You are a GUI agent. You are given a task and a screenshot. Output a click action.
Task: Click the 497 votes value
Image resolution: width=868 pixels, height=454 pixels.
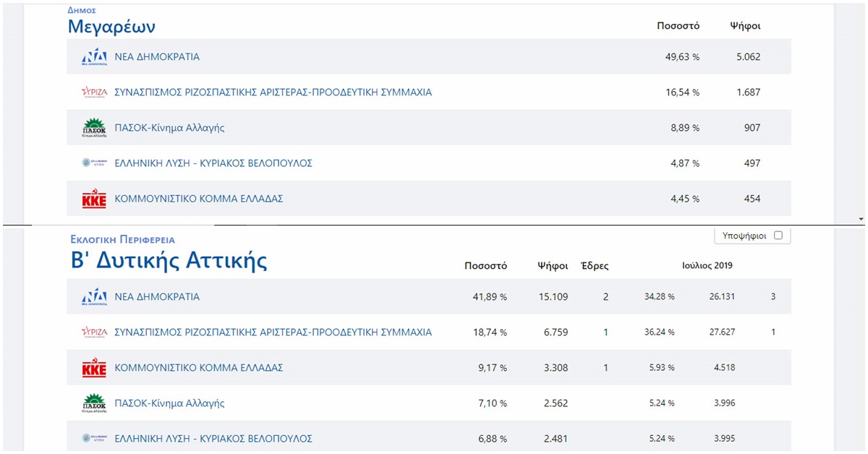coord(752,163)
